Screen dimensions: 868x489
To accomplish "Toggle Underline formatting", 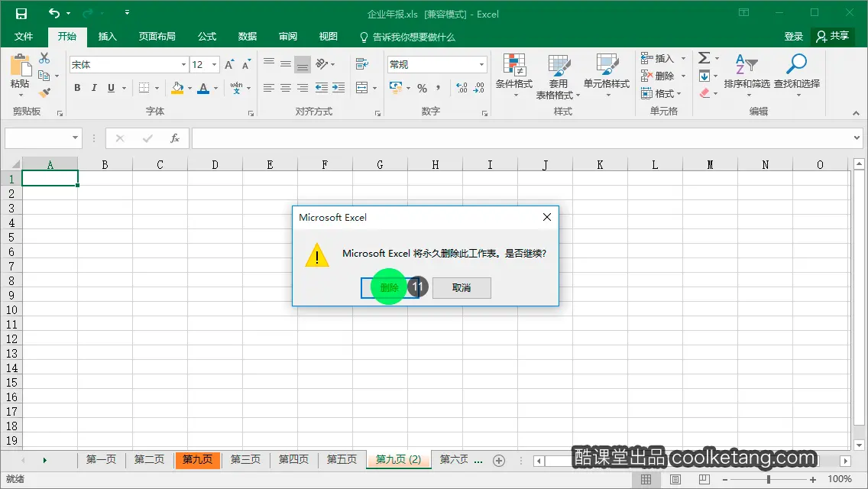I will point(111,88).
